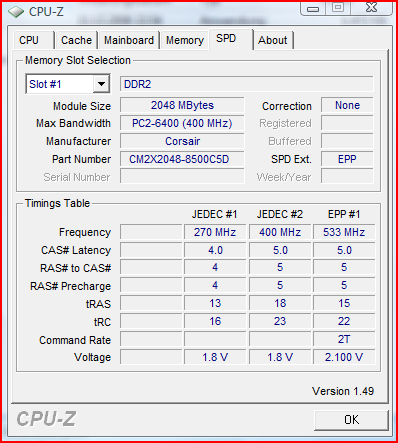
Task: Click the tRAS value 15
Action: click(x=344, y=303)
